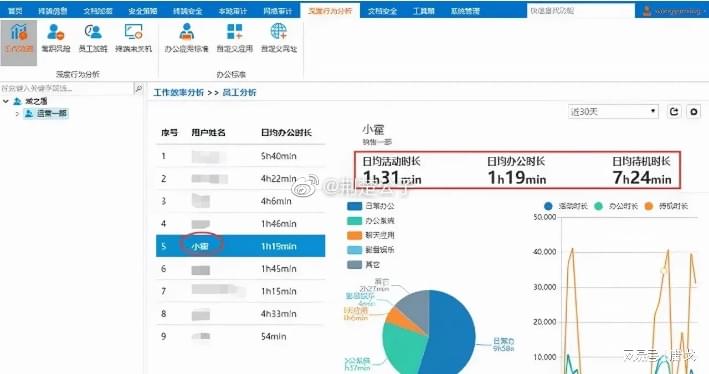709x374 pixels.
Task: Toggle the 待机时长 orange line-chart legend dot
Action: pyautogui.click(x=649, y=206)
